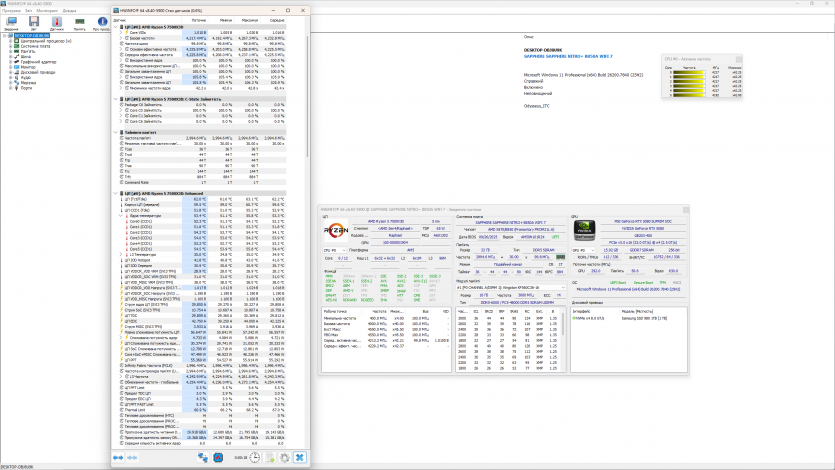Viewport: 835px width, 470px height.
Task: Click the blue About program info icon
Action: 101,22
